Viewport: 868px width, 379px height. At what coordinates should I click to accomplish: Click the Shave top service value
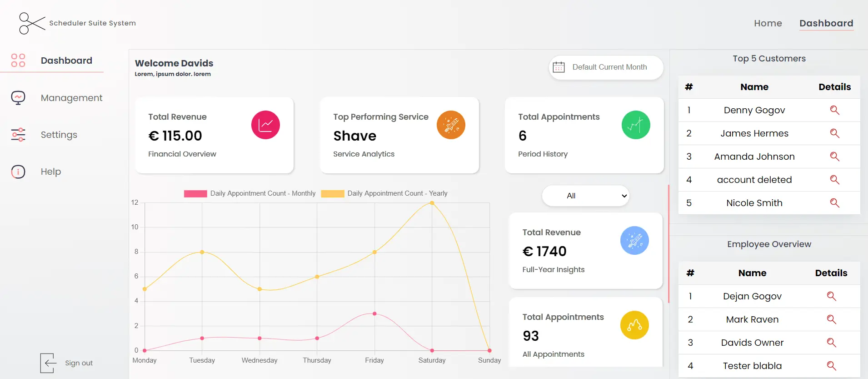(x=354, y=136)
